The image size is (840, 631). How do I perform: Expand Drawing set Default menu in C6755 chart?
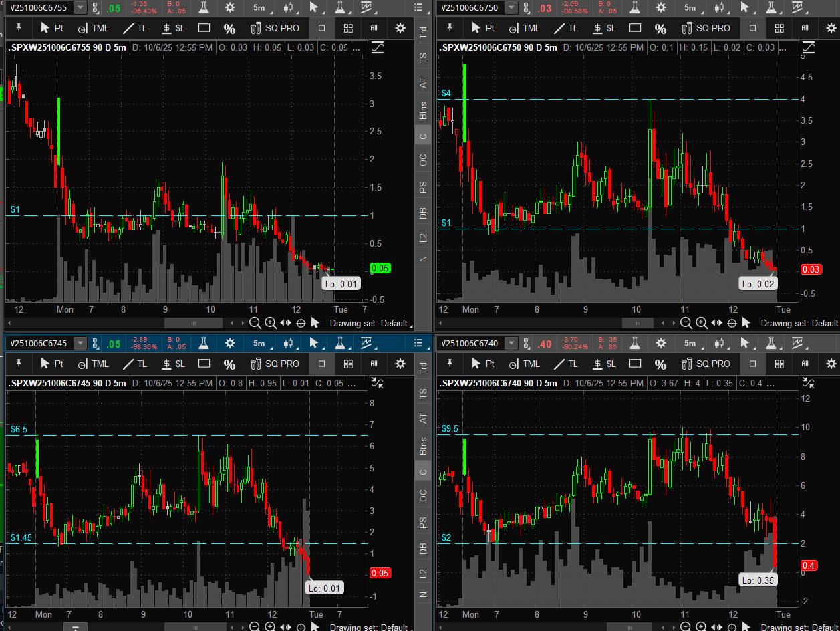pos(369,323)
